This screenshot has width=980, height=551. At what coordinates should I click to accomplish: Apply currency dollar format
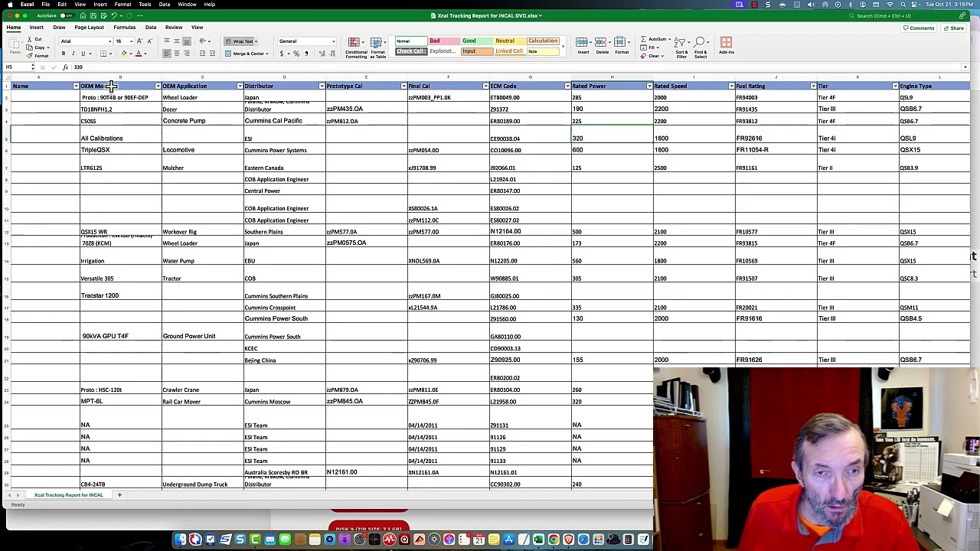pos(282,54)
